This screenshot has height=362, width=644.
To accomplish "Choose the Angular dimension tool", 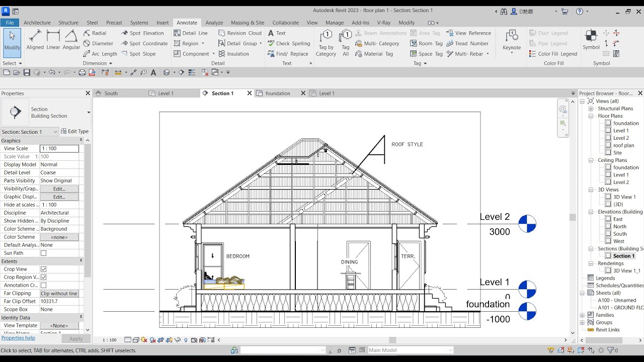I will click(71, 40).
